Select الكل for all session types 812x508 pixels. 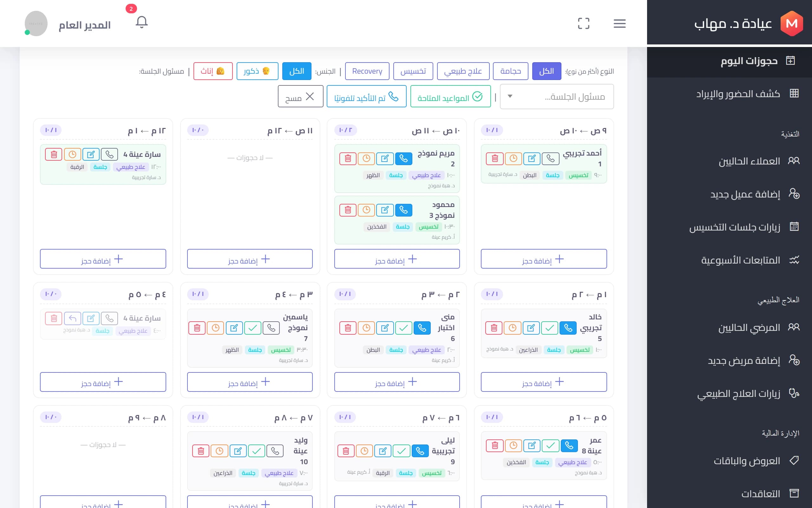[547, 71]
